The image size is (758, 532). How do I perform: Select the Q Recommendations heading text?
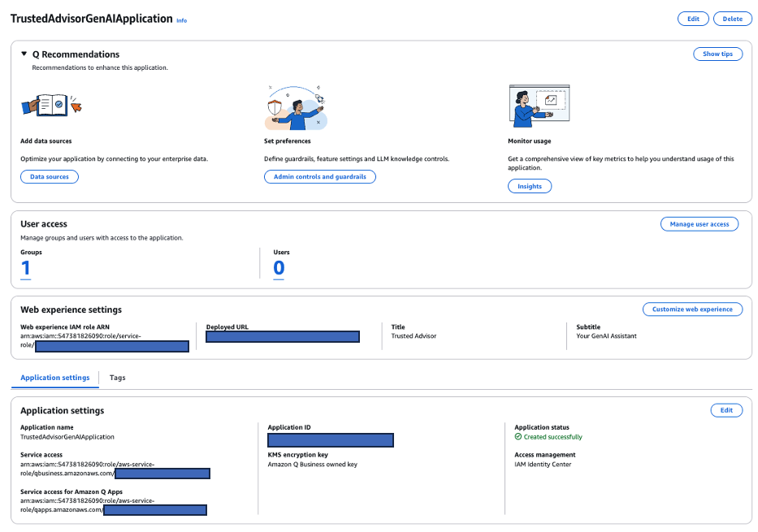[x=76, y=54]
